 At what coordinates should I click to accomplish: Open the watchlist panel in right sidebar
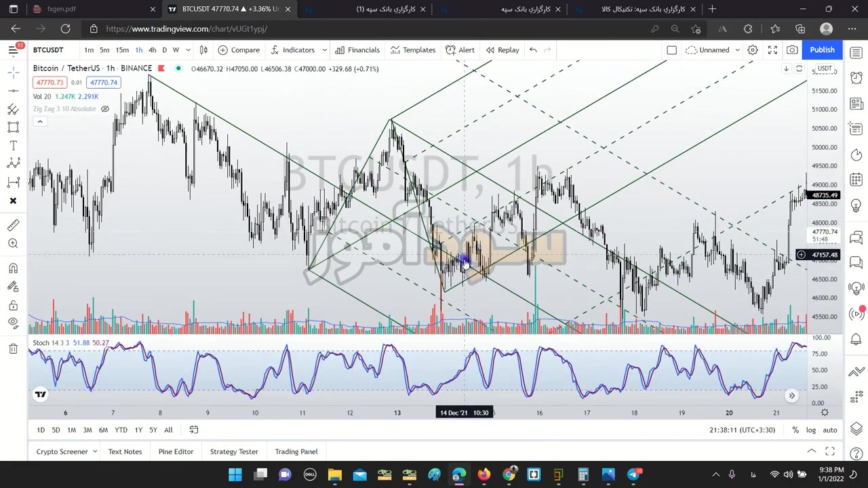[856, 54]
